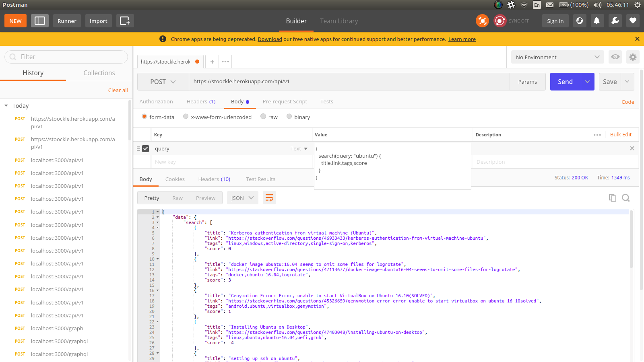644x362 pixels.
Task: Open settings wrench icon
Action: pyautogui.click(x=615, y=21)
